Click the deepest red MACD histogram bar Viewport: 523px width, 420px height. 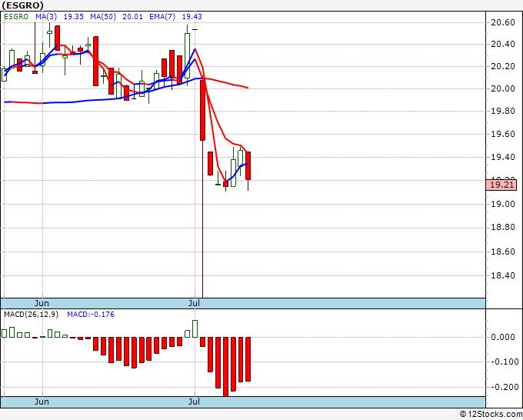225,367
